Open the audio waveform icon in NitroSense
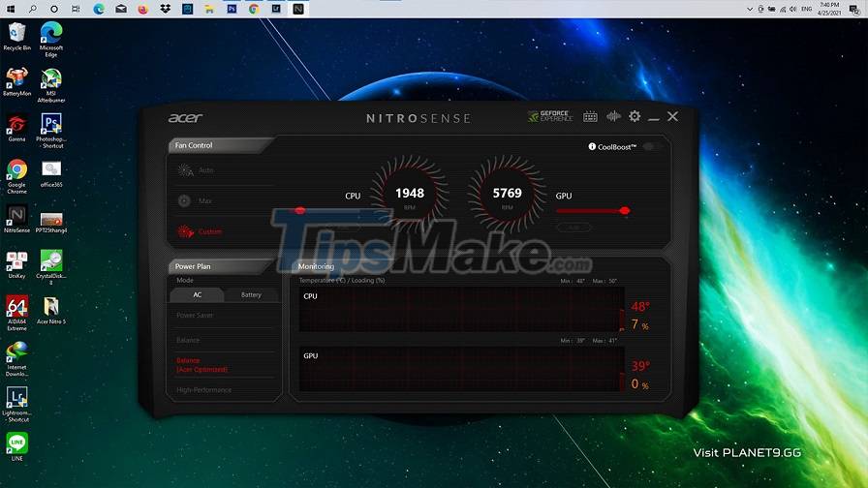Screen dimensions: 868x488 click(x=613, y=116)
